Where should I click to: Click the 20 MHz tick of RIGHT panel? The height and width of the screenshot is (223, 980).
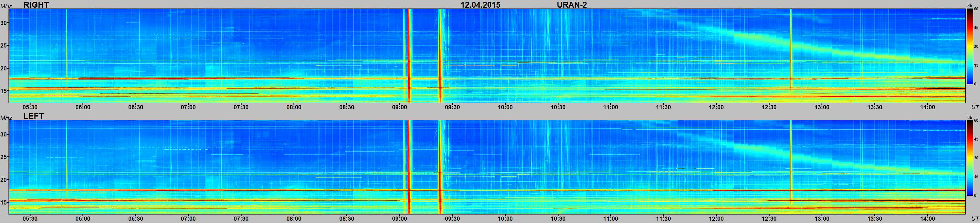click(4, 68)
